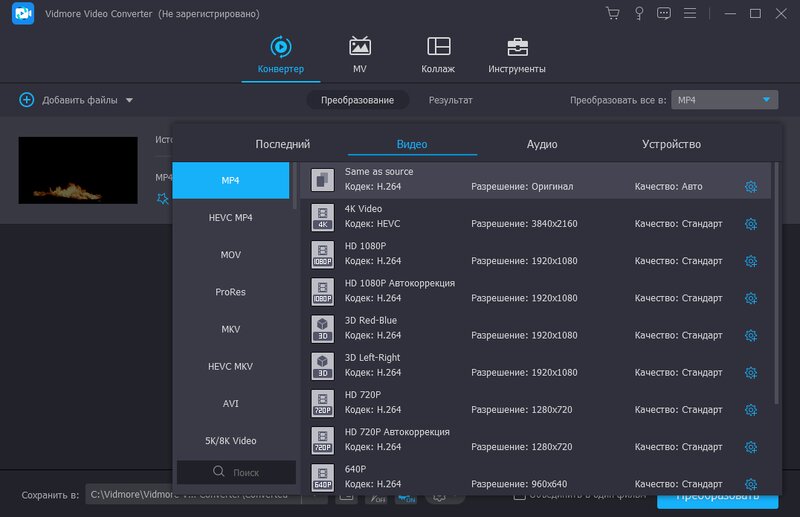Choose the HD 1080P preset
The height and width of the screenshot is (517, 800).
(x=535, y=254)
